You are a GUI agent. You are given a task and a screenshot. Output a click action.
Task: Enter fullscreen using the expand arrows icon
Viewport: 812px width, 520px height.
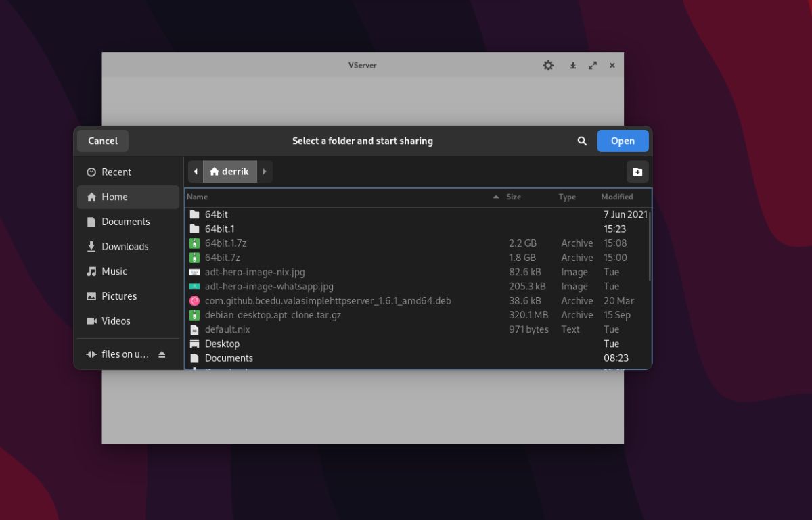coord(593,65)
